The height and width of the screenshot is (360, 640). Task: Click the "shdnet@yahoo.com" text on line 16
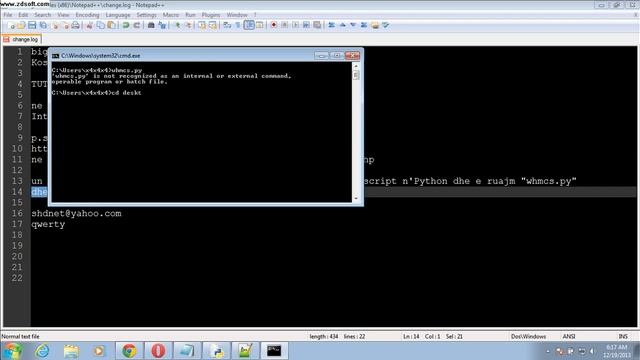click(x=76, y=213)
